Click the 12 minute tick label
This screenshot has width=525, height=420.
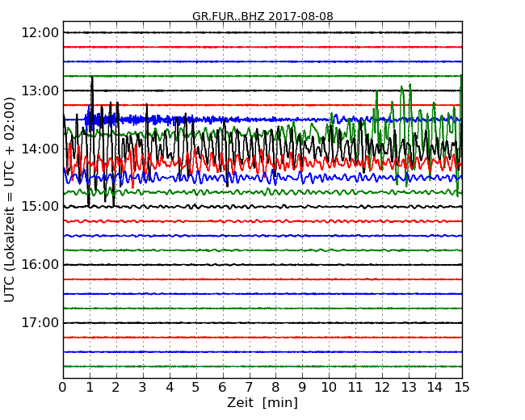tap(382, 387)
